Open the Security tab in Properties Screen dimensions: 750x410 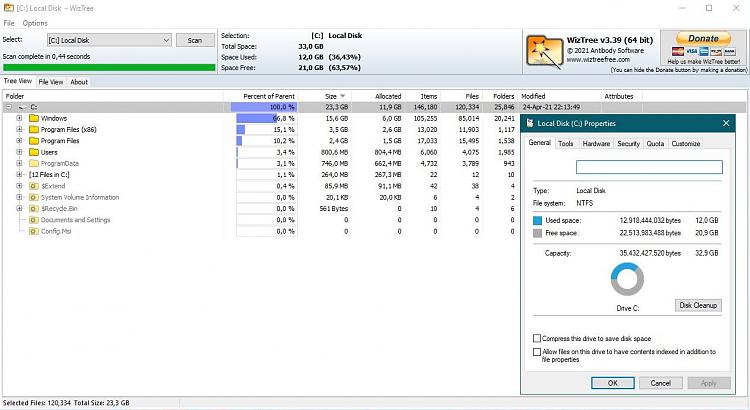[629, 144]
